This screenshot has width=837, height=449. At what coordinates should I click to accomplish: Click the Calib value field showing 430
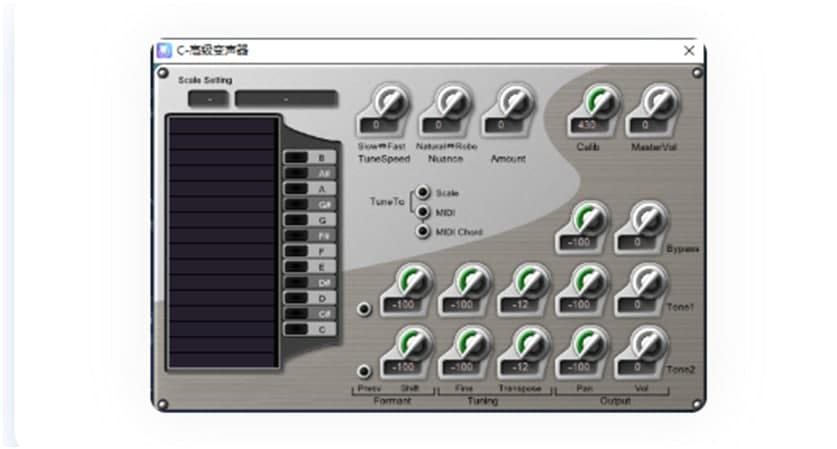[587, 125]
